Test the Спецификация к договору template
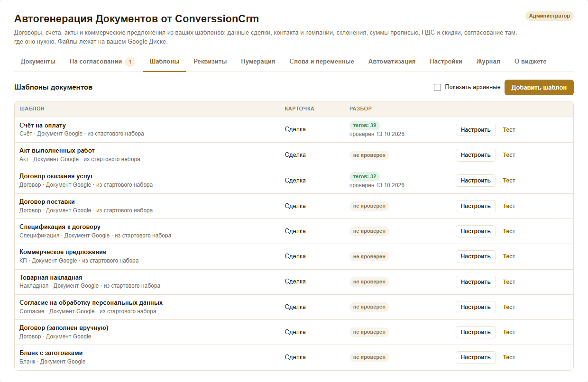The image size is (588, 382). 509,231
